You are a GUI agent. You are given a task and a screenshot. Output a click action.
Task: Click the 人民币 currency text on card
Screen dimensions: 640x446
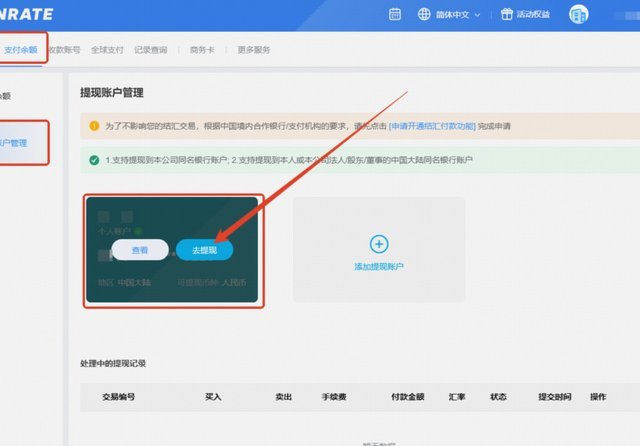(234, 282)
